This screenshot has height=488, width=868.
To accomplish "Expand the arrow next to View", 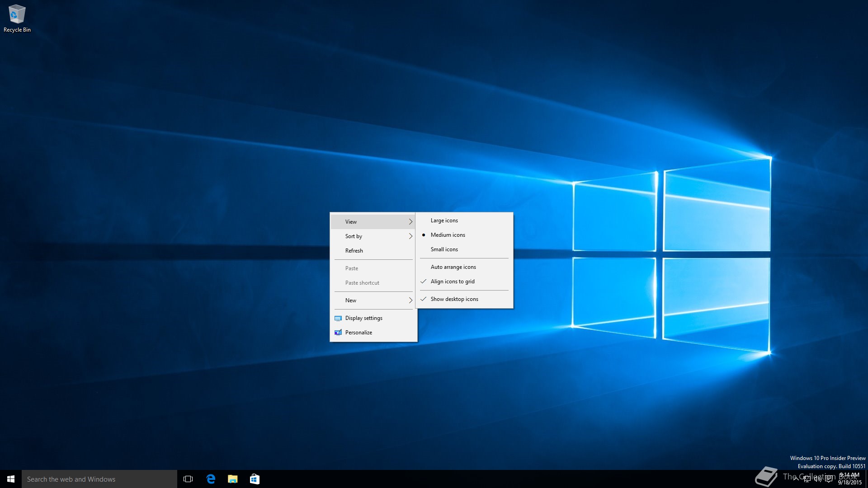I will 410,221.
